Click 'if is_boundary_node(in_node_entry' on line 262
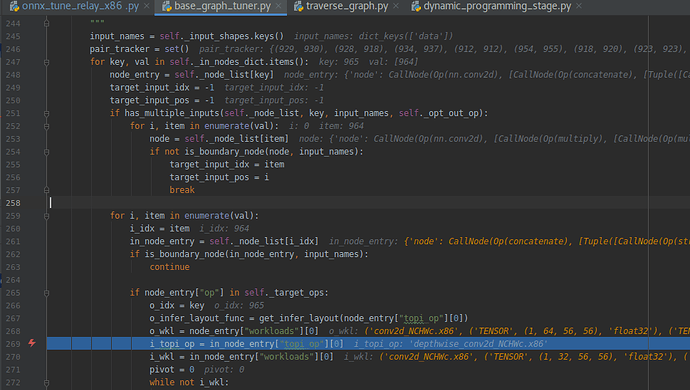The height and width of the screenshot is (390, 690). click(x=249, y=254)
